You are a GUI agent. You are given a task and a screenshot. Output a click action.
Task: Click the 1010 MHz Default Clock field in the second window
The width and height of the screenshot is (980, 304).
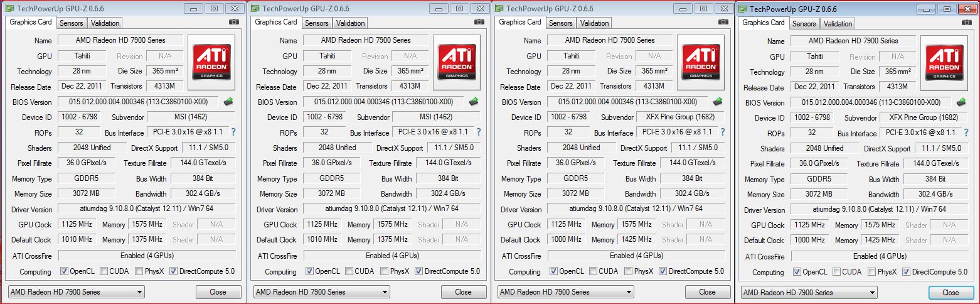[x=322, y=239]
